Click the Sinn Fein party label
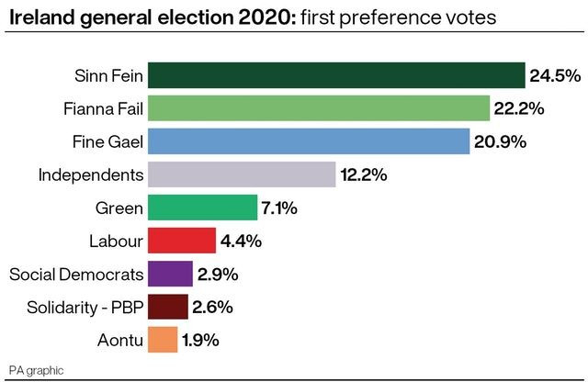This screenshot has width=588, height=382. point(108,76)
